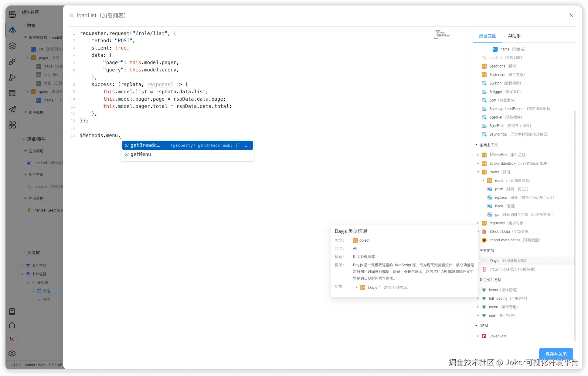
Task: Click the plug connector icon in sidebar
Action: (x=12, y=62)
